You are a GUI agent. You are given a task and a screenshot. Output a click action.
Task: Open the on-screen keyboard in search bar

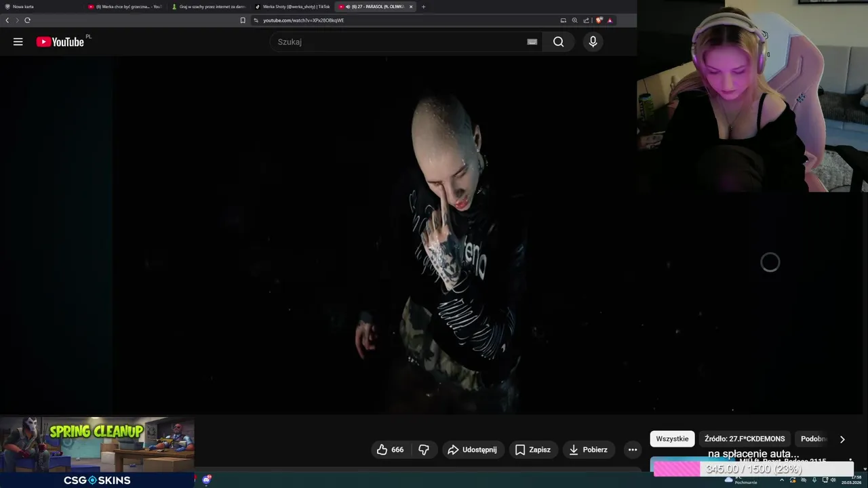(532, 42)
